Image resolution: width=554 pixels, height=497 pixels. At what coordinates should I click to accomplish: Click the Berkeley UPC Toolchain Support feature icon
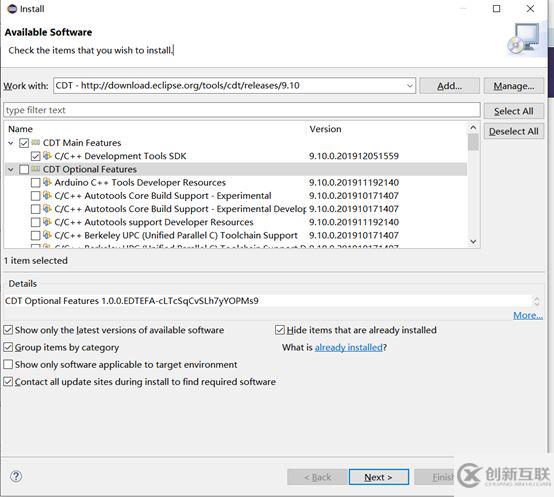(47, 235)
